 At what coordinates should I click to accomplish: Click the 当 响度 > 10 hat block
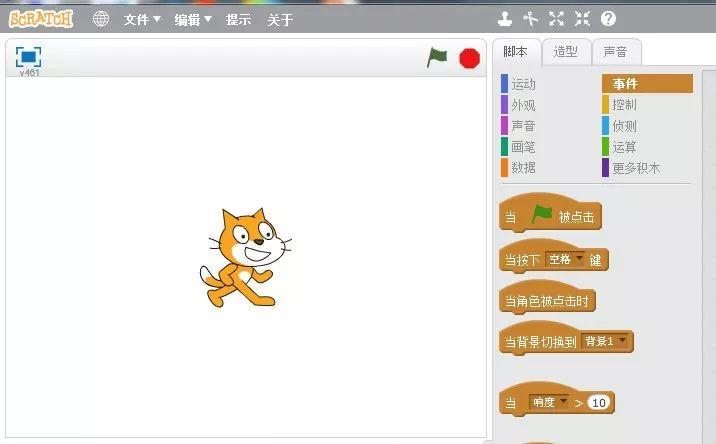[557, 400]
